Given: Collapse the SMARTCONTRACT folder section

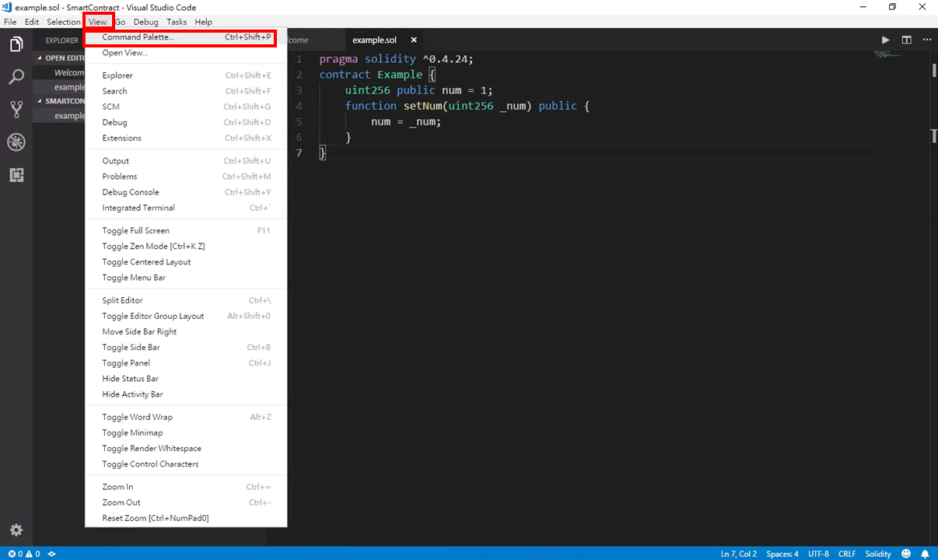Looking at the screenshot, I should pos(40,101).
